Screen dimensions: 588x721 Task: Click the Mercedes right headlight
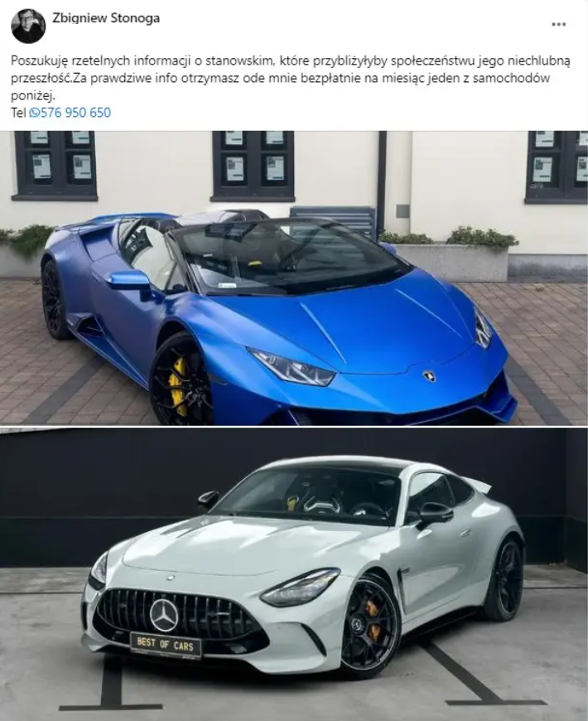[301, 588]
